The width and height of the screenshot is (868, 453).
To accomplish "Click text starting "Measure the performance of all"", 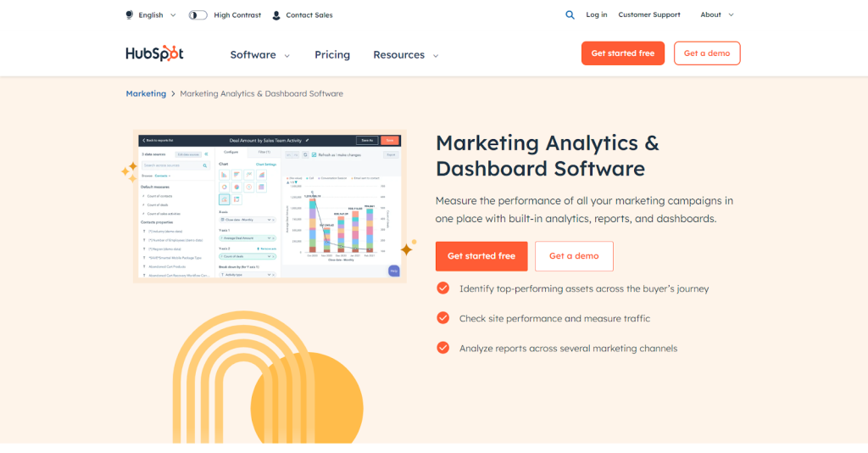I will pos(584,210).
